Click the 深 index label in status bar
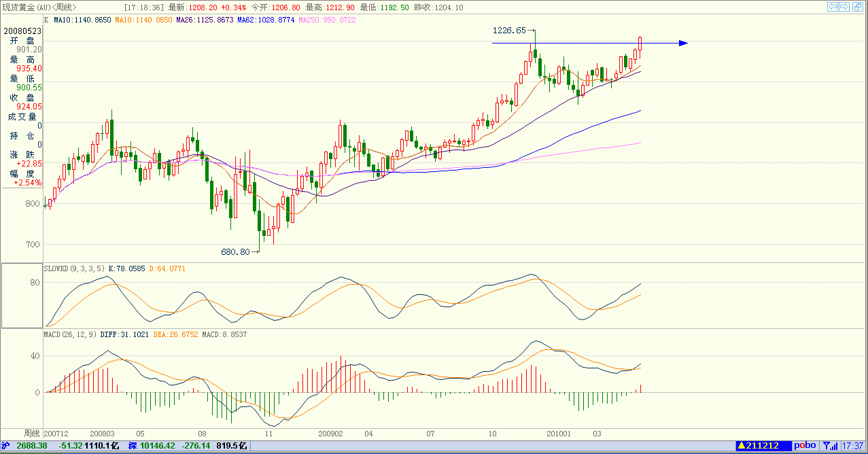868x454 pixels. 133,446
